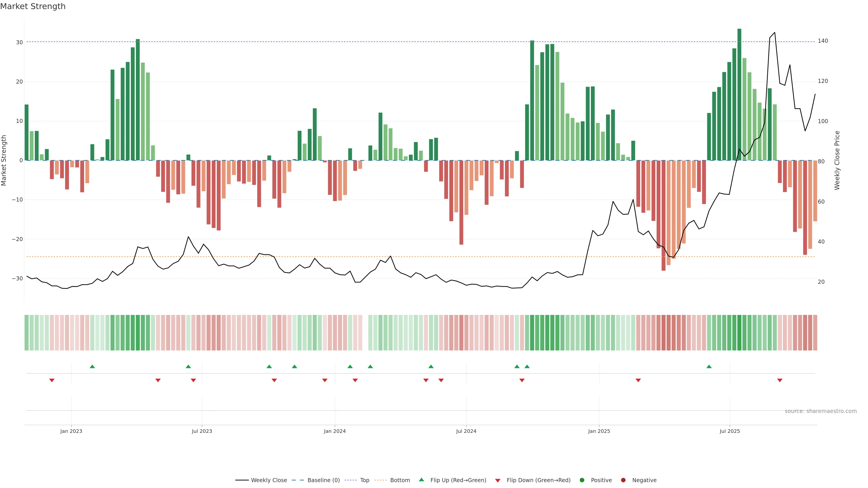Click the Flip Down (Green→Red) legend label

point(538,480)
